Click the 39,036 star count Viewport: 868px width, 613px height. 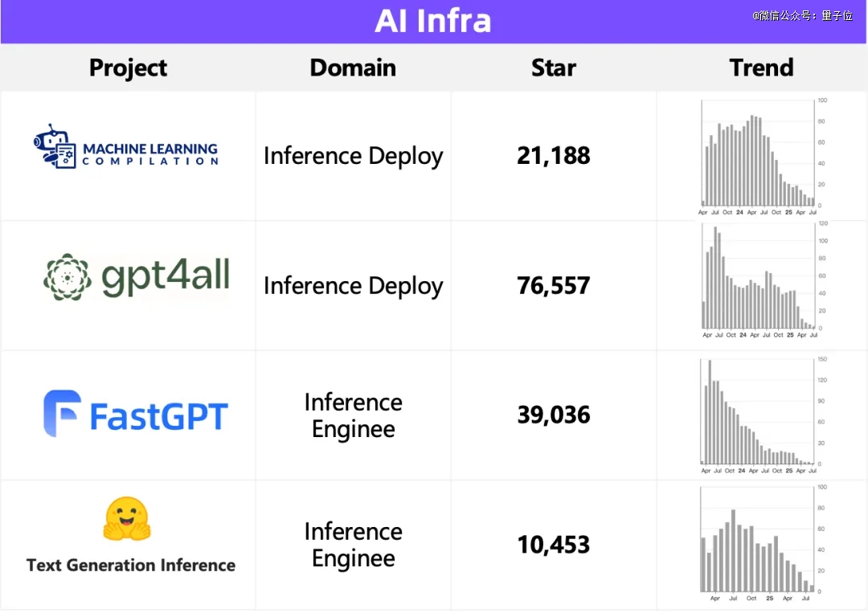554,415
